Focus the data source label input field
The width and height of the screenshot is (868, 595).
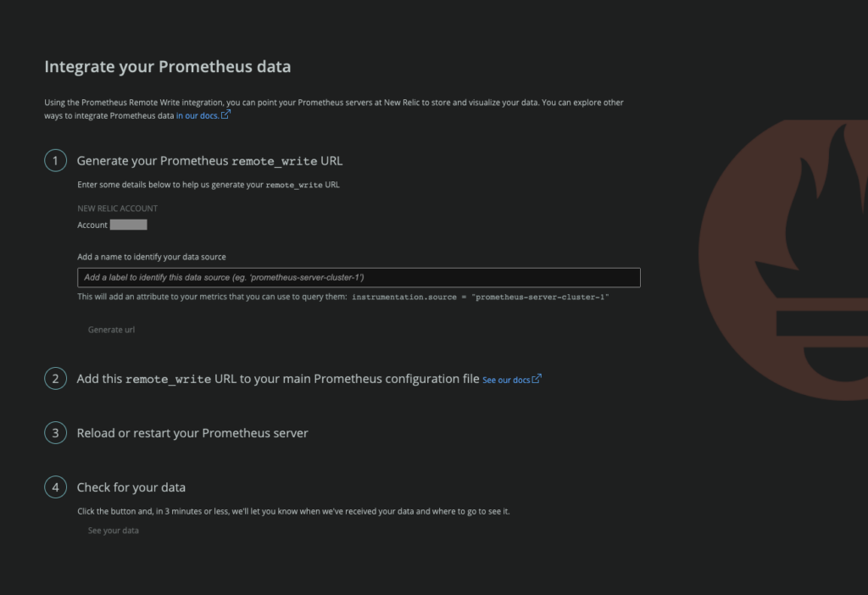[359, 278]
